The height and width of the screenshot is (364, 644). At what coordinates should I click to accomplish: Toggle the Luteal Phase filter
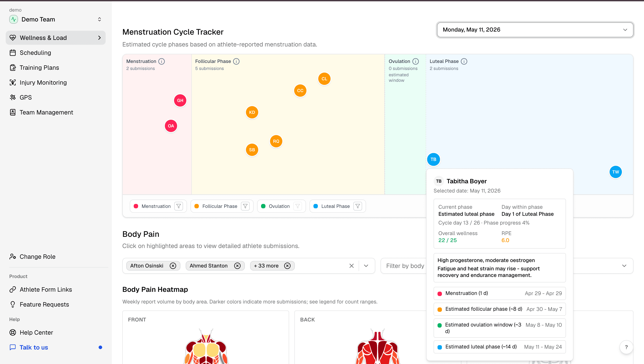coord(358,206)
